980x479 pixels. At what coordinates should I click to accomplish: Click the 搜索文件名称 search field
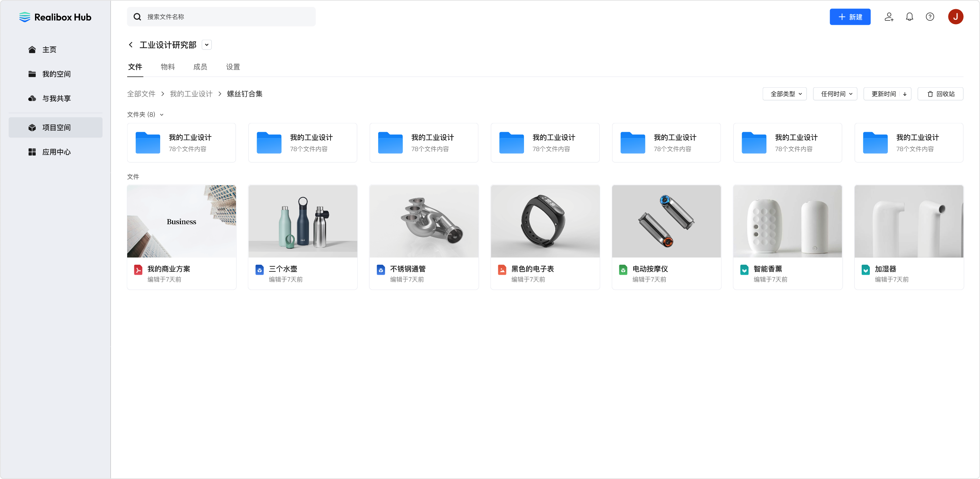pos(221,17)
